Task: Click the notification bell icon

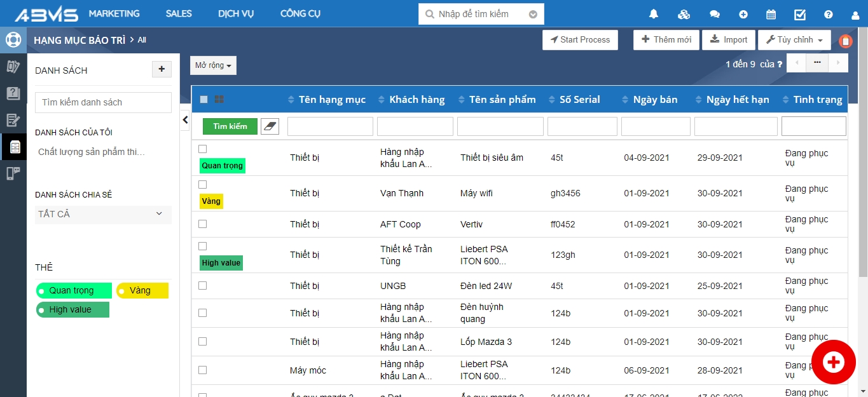Action: point(654,14)
